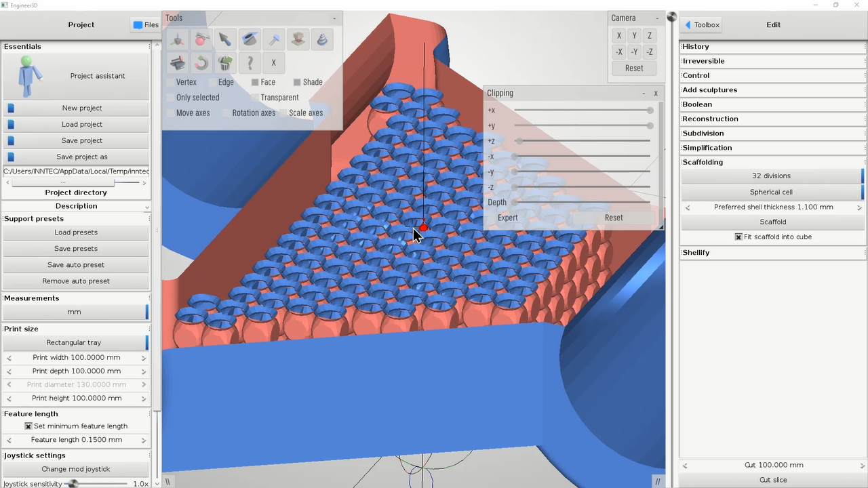This screenshot has width=868, height=488.
Task: Select the pushpin tool icon
Action: pos(274,40)
